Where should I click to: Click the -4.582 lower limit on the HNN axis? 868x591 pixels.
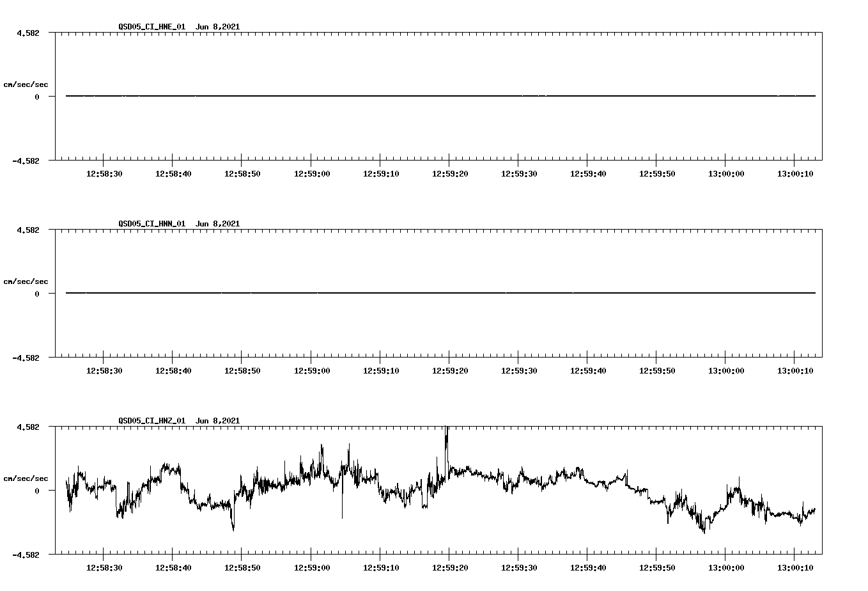pos(26,358)
